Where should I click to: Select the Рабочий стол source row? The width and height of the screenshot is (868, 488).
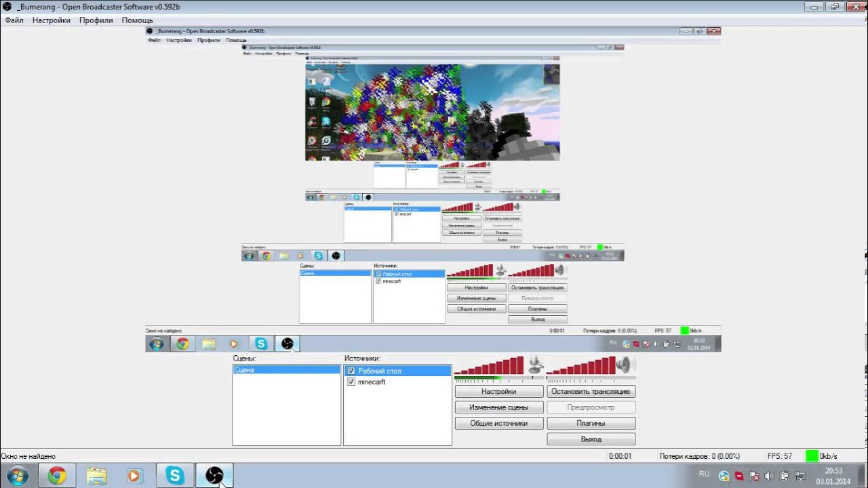pyautogui.click(x=397, y=371)
